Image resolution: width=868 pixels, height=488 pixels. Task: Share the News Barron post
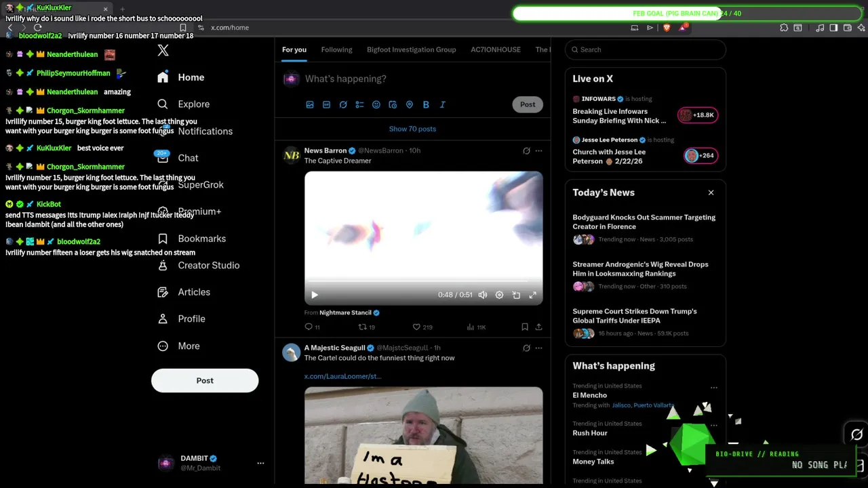(539, 327)
